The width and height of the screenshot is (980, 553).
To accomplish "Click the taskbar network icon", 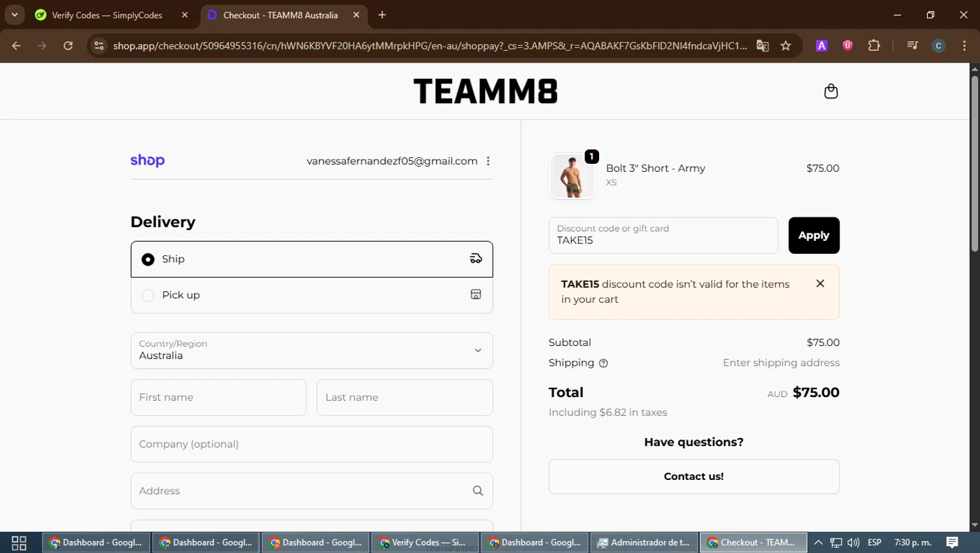I will coord(836,543).
